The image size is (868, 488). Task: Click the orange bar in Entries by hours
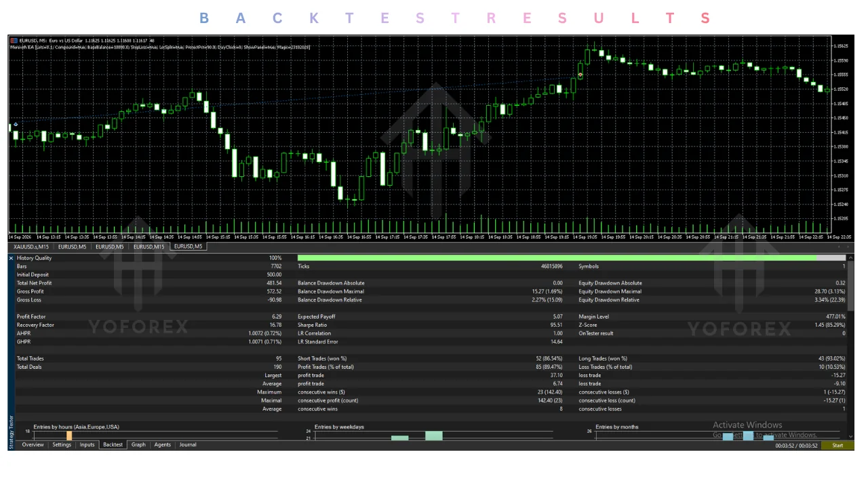(69, 436)
